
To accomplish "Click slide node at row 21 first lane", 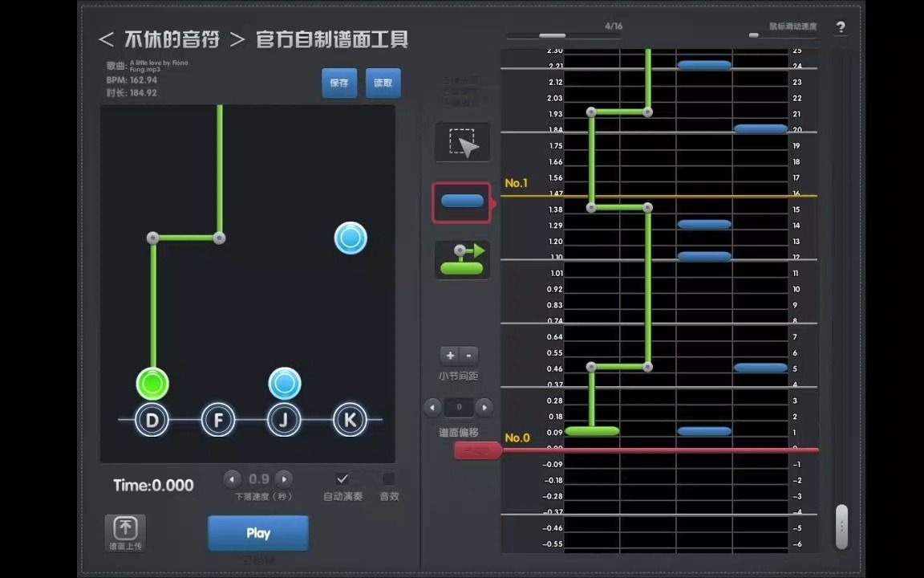I will [592, 112].
